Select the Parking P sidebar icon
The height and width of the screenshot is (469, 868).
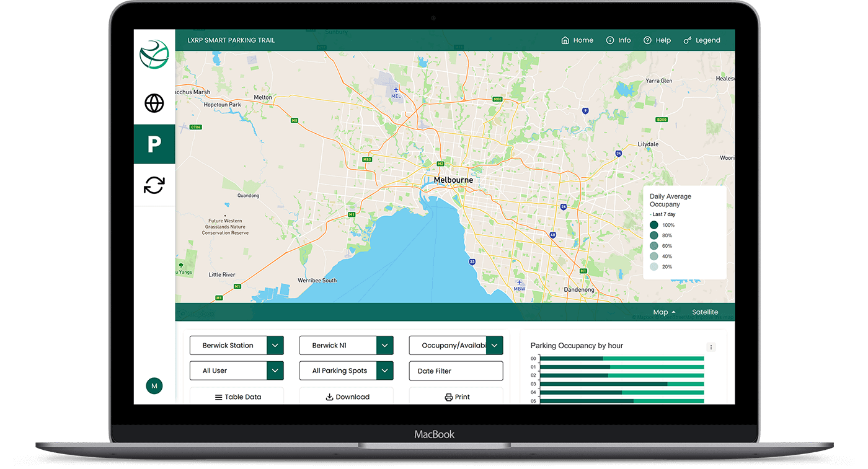pyautogui.click(x=154, y=144)
